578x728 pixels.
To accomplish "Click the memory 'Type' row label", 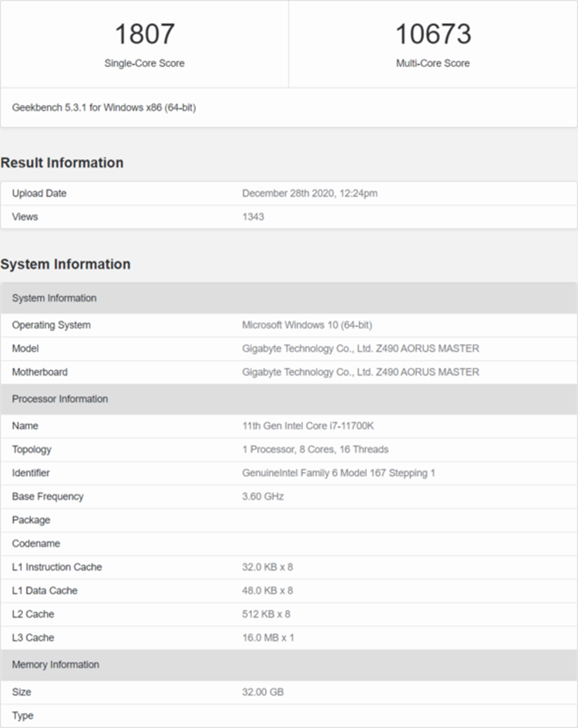I will point(22,716).
